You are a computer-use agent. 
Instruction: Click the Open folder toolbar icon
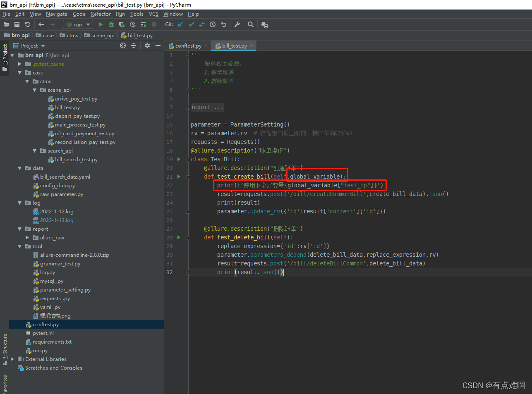tap(6, 25)
